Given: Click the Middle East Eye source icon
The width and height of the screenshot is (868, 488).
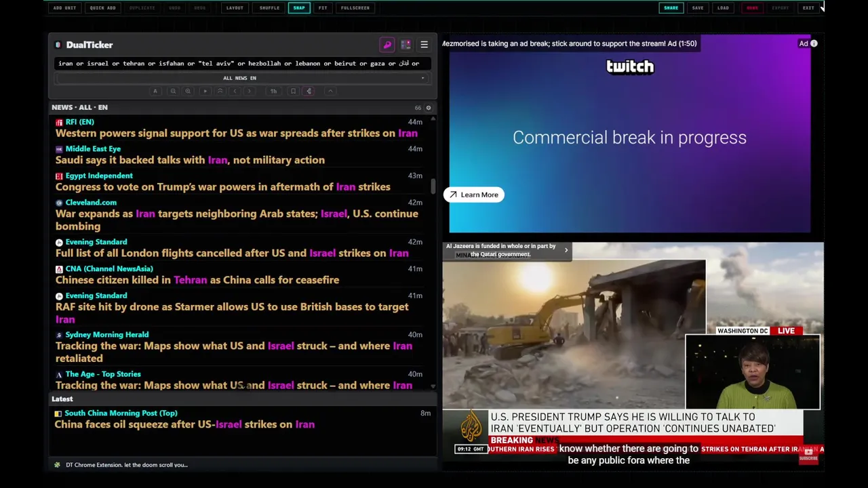Looking at the screenshot, I should (59, 149).
